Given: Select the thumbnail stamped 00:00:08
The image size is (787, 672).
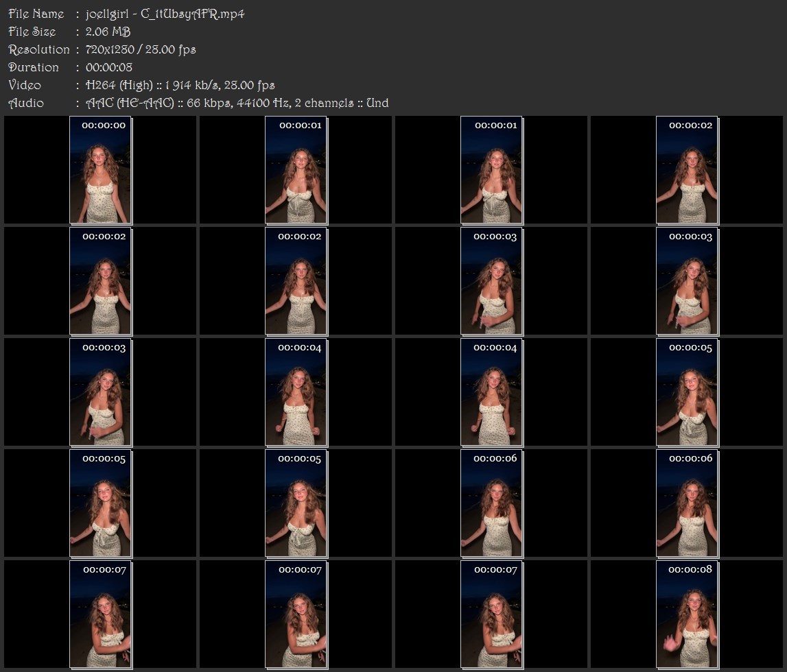Looking at the screenshot, I should click(687, 614).
